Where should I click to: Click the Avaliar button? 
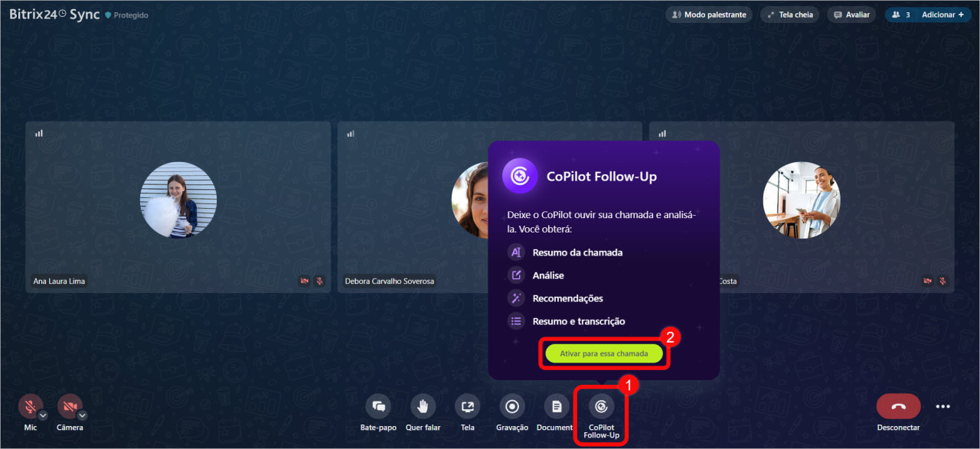click(x=851, y=15)
